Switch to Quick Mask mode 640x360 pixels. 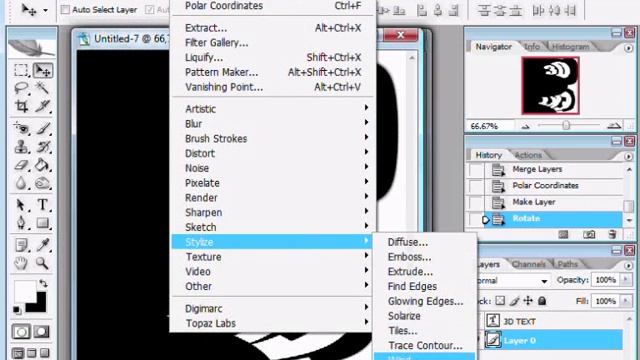[42, 332]
